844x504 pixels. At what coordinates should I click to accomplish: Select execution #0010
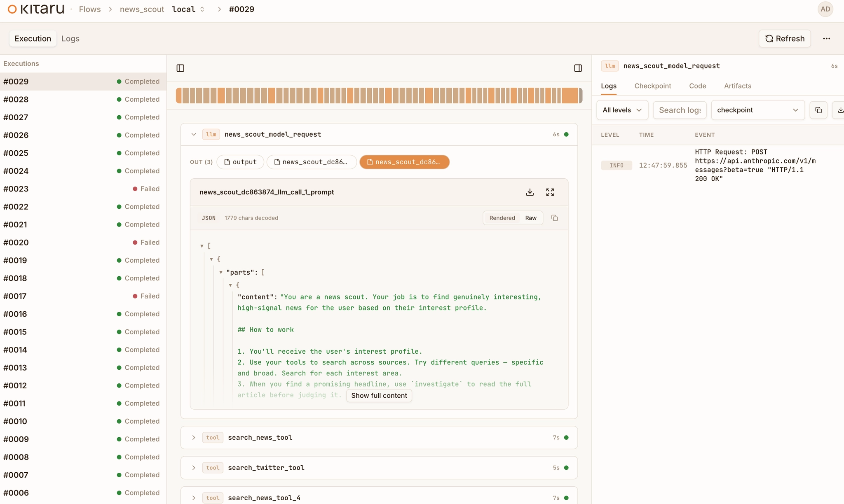click(x=83, y=421)
